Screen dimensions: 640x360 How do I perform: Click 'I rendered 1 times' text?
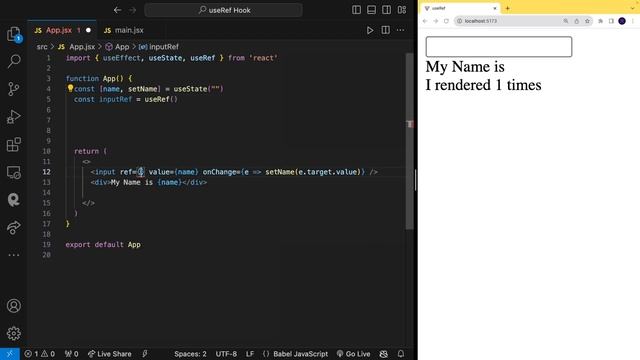(483, 85)
